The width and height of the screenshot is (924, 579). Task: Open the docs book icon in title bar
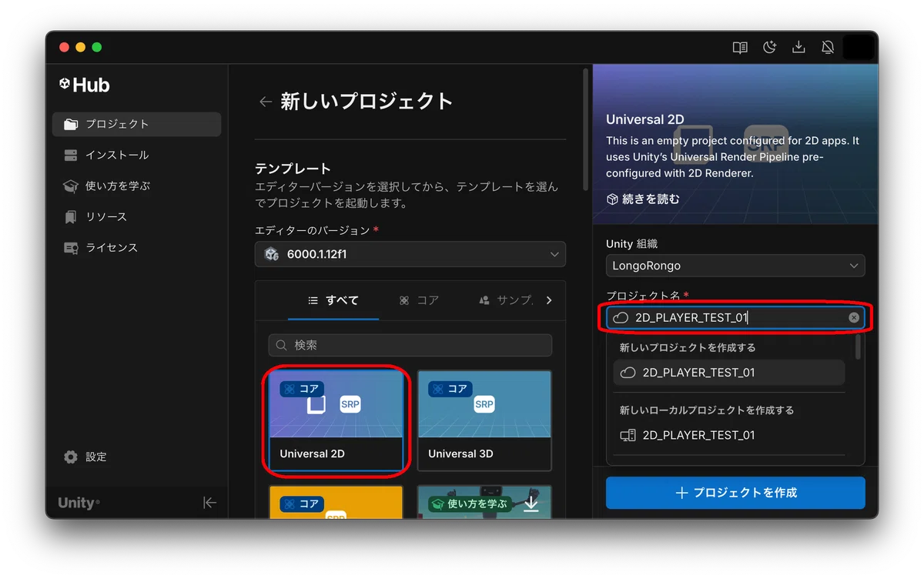pyautogui.click(x=740, y=48)
